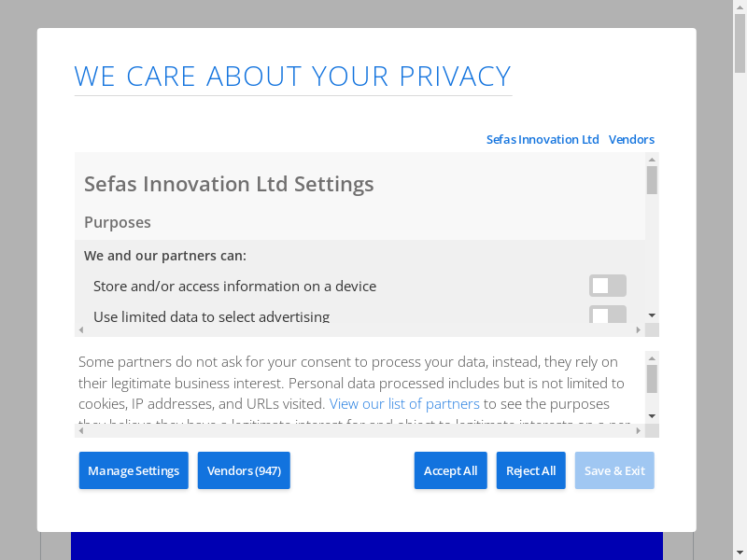Open Manage Settings
This screenshot has height=560, width=747.
click(x=134, y=470)
